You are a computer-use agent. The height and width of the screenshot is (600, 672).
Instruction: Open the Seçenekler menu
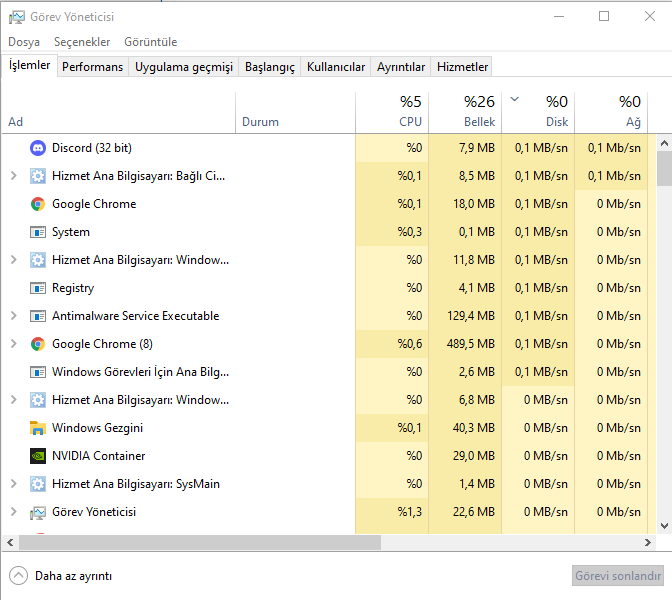click(82, 42)
